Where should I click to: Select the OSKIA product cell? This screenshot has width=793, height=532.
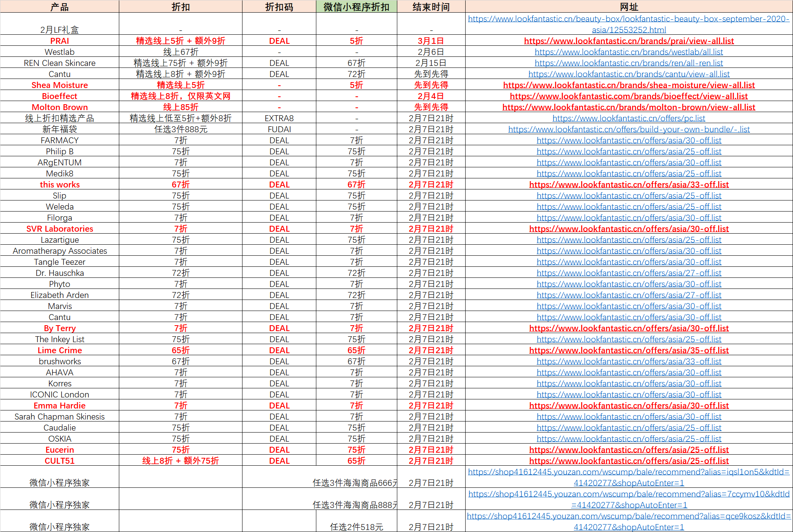coord(60,439)
